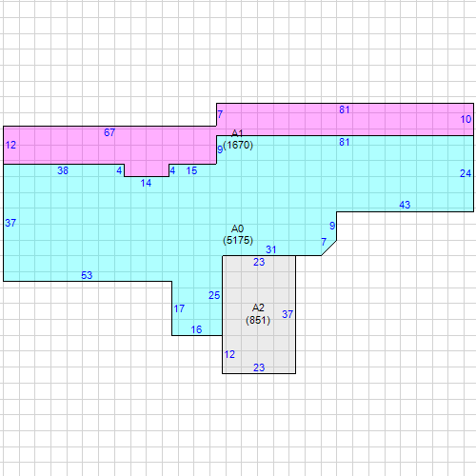The height and width of the screenshot is (476, 476).
Task: Click the 4 dimension next to 38
Action: coord(119,170)
